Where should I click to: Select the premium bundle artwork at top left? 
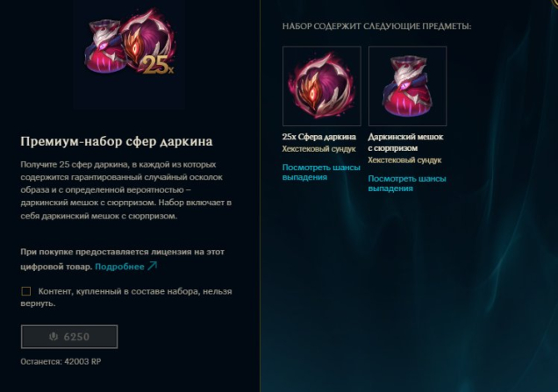click(x=129, y=43)
